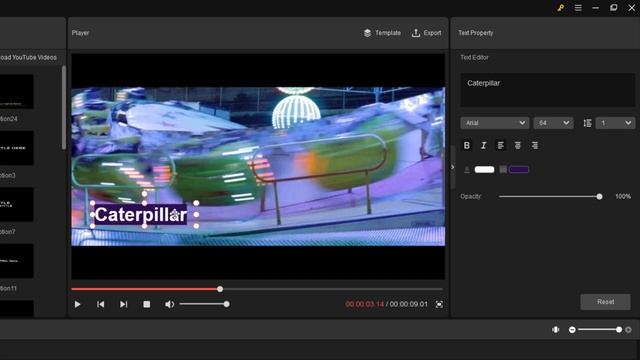The width and height of the screenshot is (640, 360).
Task: Click the fit timeline icon
Action: tap(556, 330)
